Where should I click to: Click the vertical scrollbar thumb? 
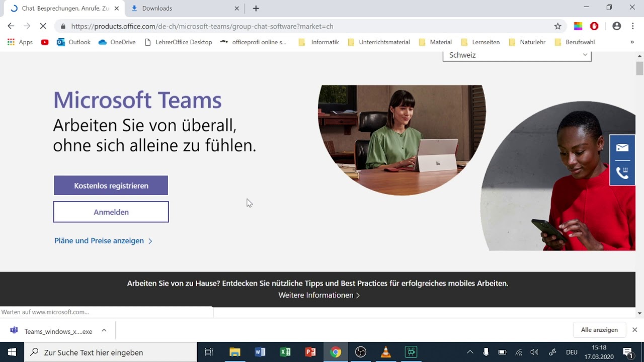639,68
